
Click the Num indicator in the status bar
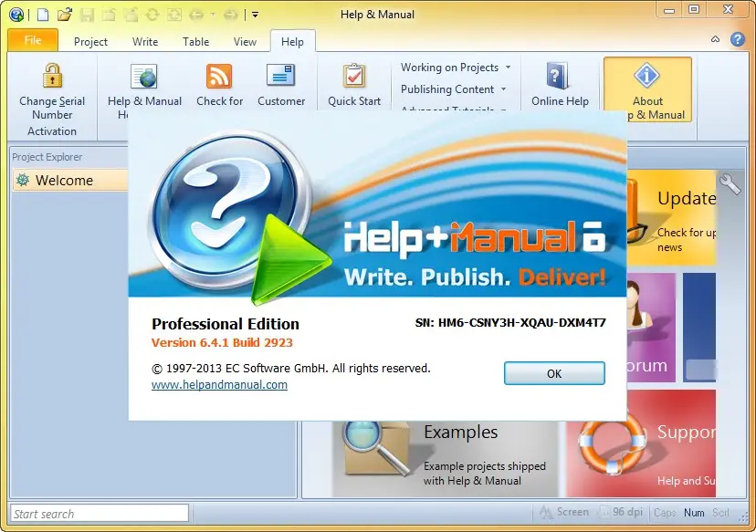(x=694, y=513)
